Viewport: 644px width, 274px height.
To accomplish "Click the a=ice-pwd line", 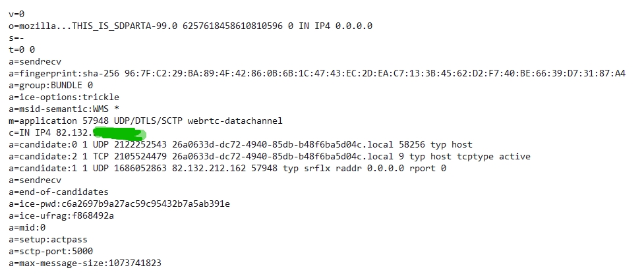I will (x=119, y=204).
